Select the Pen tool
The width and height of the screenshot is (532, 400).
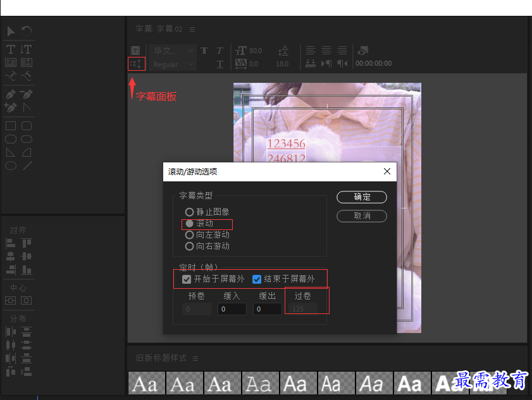click(11, 94)
